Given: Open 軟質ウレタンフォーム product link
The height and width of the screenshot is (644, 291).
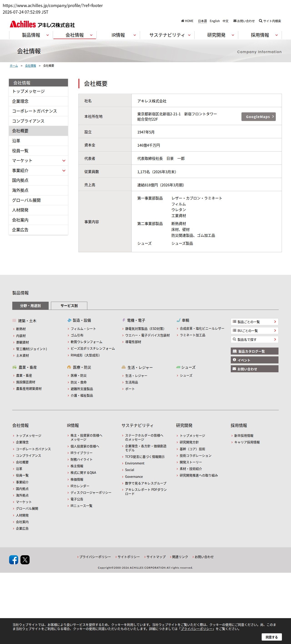Looking at the screenshot, I should 86,342.
